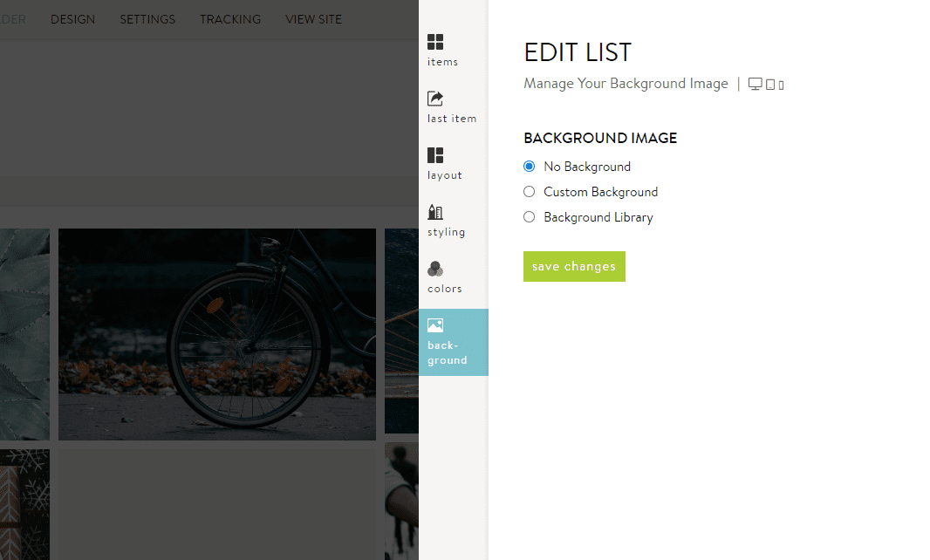This screenshot has height=560, width=930.
Task: Choose Custom Background option
Action: 529,191
